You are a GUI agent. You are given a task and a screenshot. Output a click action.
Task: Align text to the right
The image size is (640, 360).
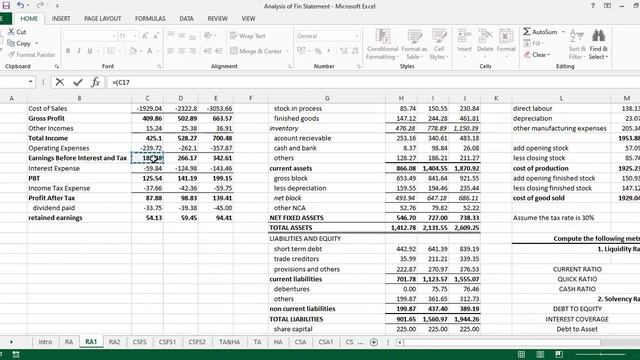tap(192, 51)
